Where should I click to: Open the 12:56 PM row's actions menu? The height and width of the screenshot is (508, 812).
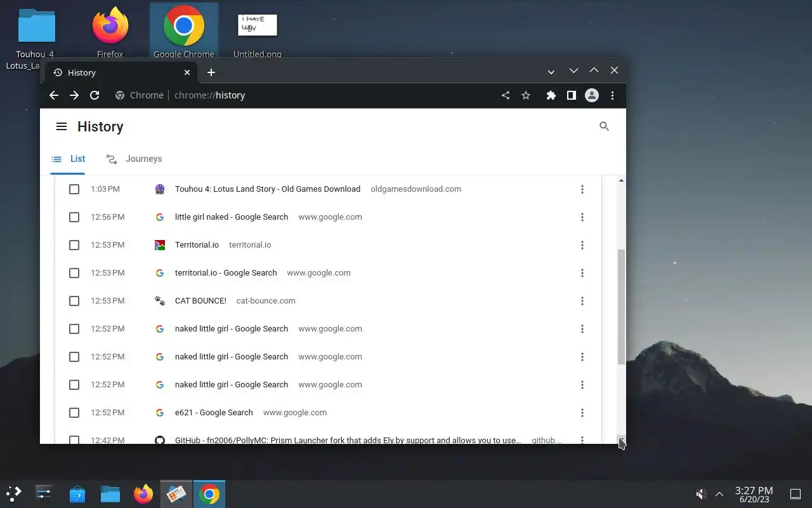[x=582, y=217]
